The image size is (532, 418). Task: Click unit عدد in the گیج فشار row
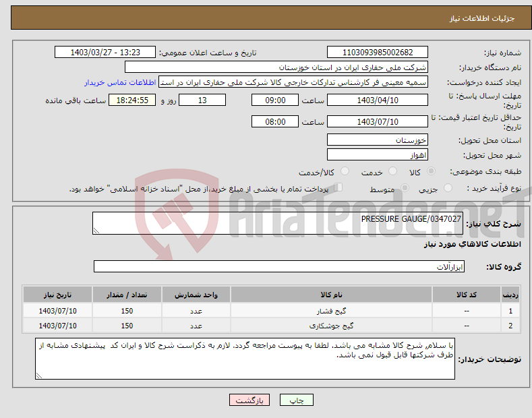point(196,311)
